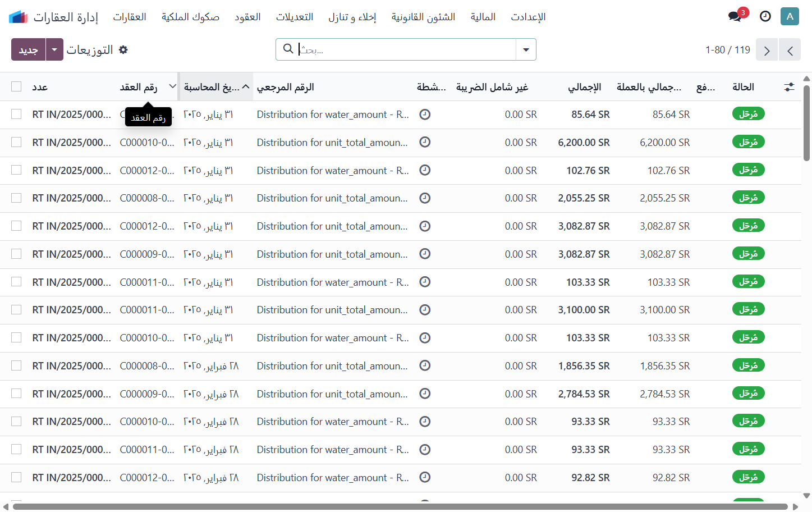Click activity clock in the 102.76 SR row

[425, 170]
